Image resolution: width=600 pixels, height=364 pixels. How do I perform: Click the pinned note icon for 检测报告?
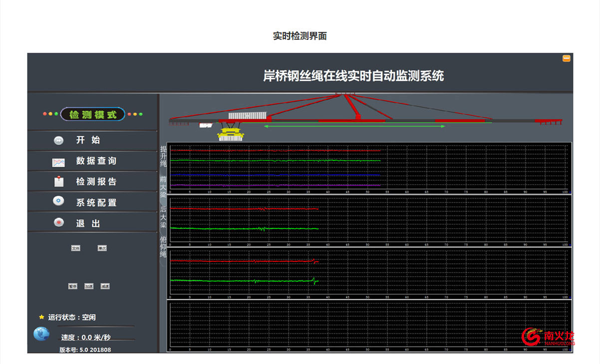click(x=58, y=182)
